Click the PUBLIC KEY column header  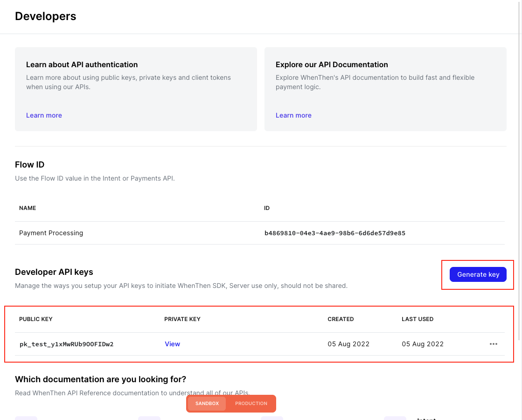pyautogui.click(x=35, y=319)
